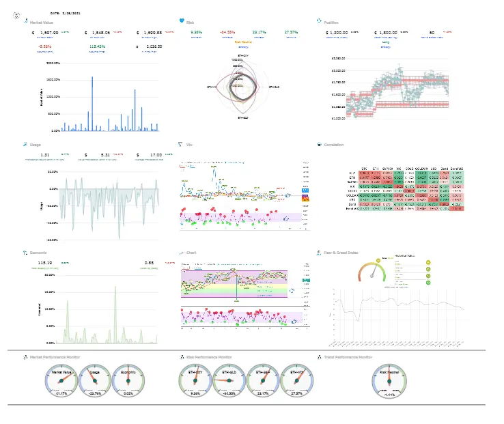
Task: Click the $1,699.88 market value figure
Action: [x=150, y=33]
